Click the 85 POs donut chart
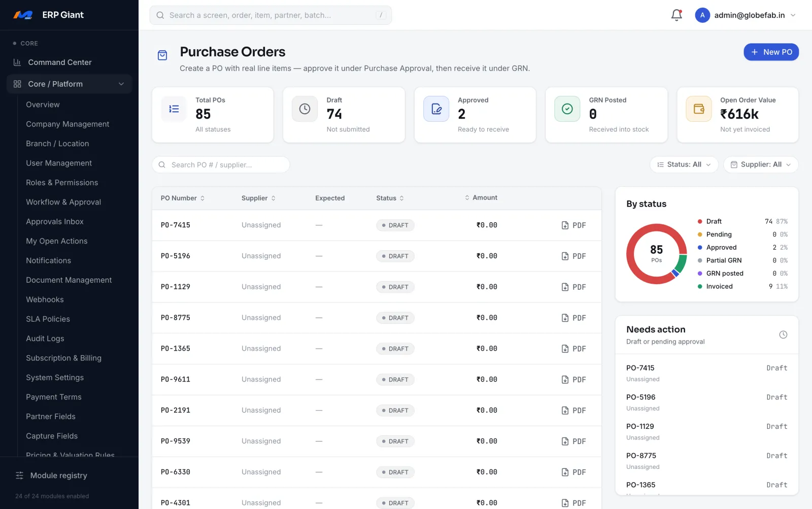This screenshot has height=509, width=812. point(656,254)
